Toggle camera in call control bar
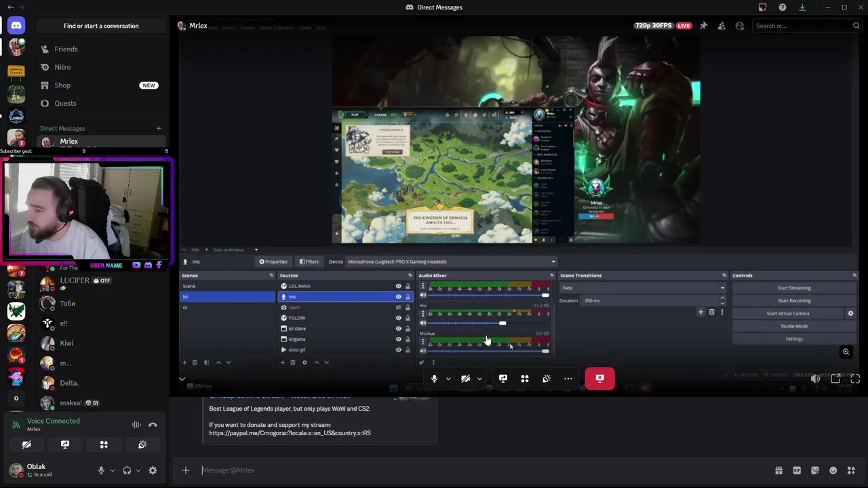Viewport: 868px width, 488px height. [466, 379]
